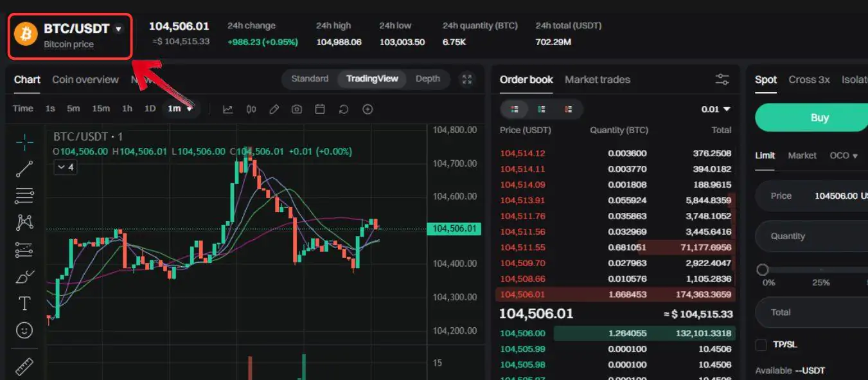Screen dimensions: 868x380
Task: Select the trend line drawing tool
Action: click(24, 169)
